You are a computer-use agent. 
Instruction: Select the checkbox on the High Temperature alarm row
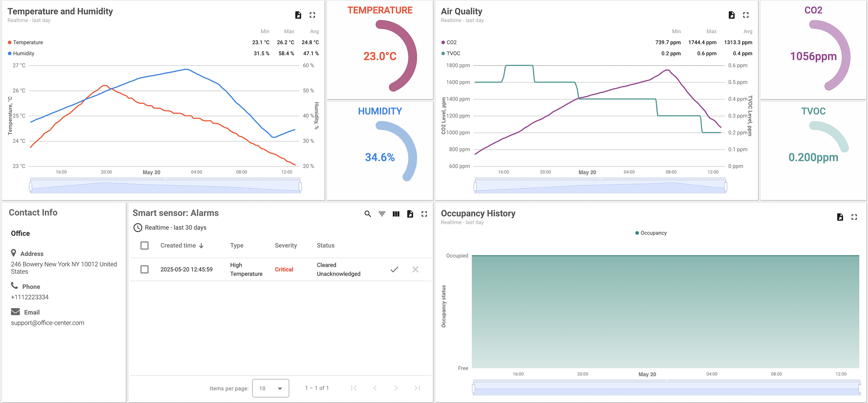[x=145, y=269]
